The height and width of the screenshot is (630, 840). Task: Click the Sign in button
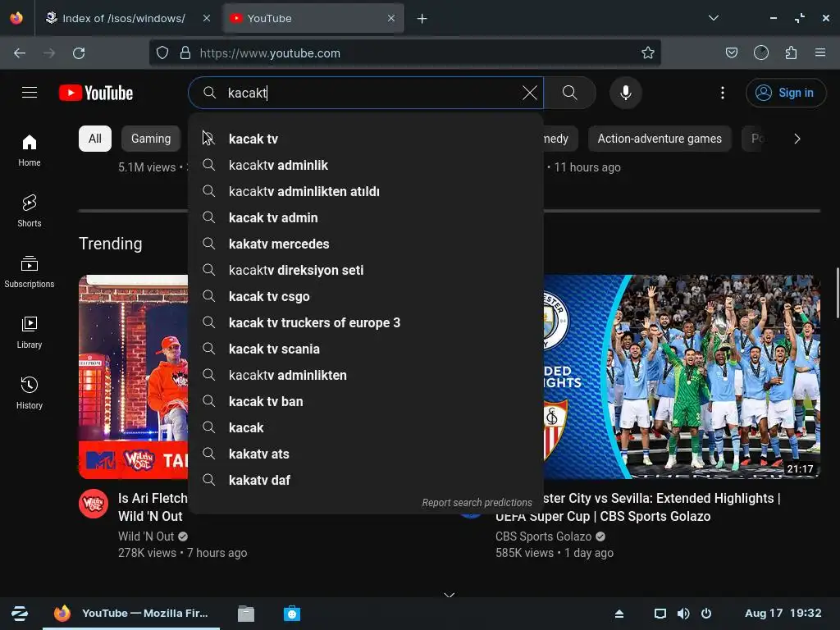click(x=785, y=93)
